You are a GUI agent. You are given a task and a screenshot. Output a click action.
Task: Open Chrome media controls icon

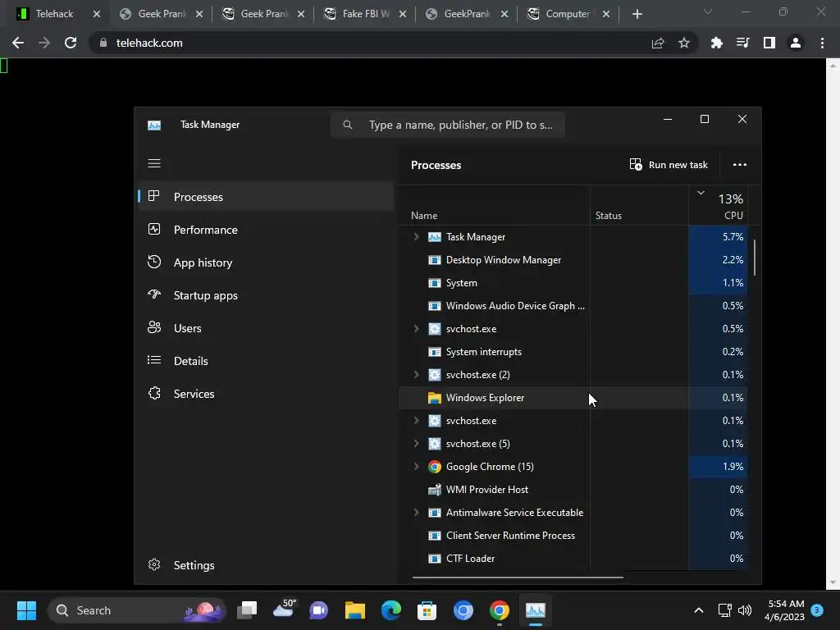tap(742, 43)
